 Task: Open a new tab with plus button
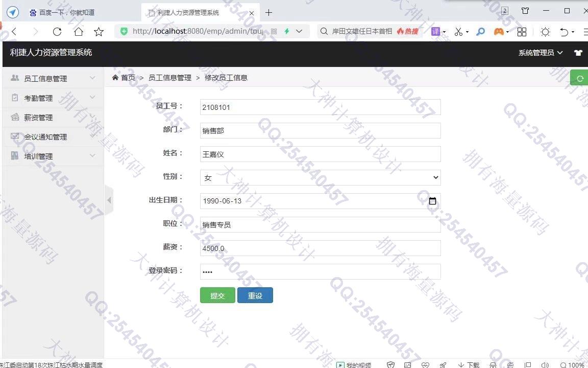(268, 12)
